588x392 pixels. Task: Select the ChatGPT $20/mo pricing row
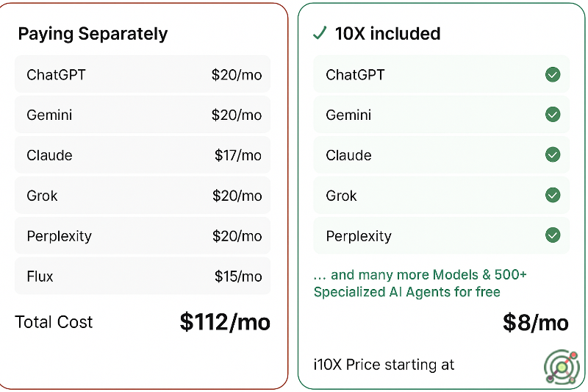pos(143,74)
